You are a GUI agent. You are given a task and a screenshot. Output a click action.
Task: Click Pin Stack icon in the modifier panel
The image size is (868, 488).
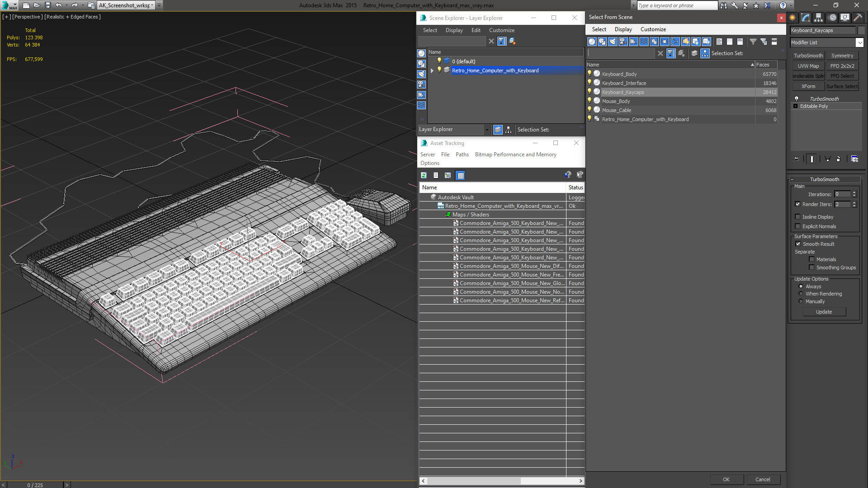[796, 159]
